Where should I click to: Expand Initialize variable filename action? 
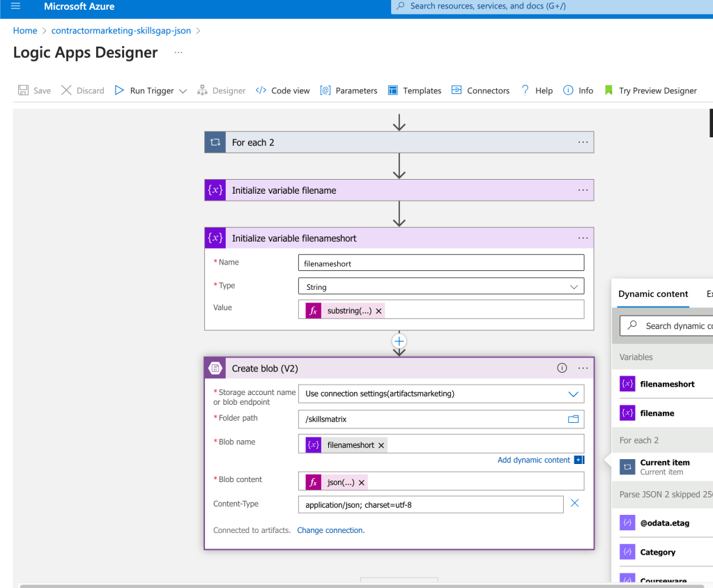[399, 190]
